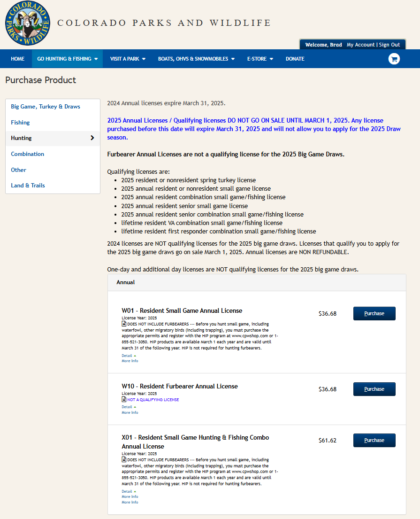
Task: Click NOT A QUALIFYING LICENSE text
Action: pyautogui.click(x=153, y=400)
